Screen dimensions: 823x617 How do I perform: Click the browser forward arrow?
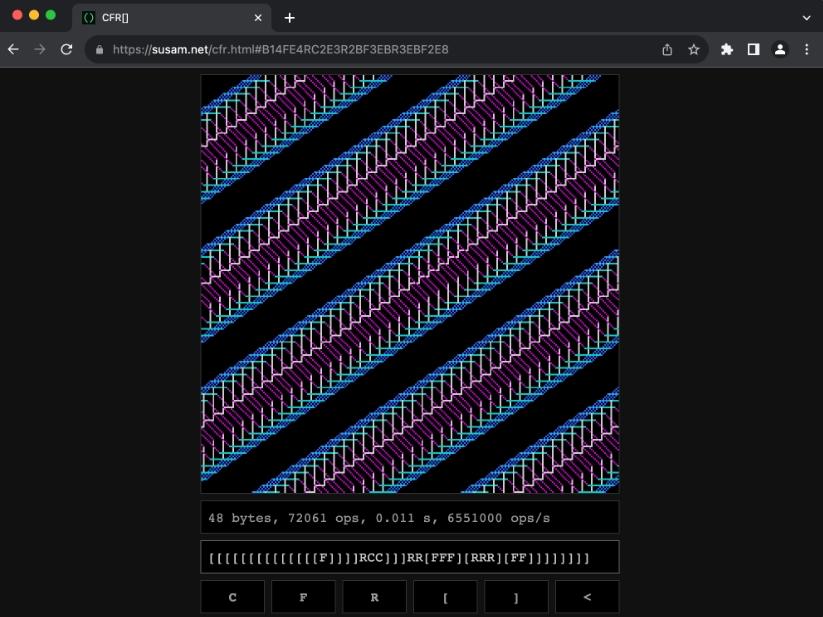(x=40, y=49)
